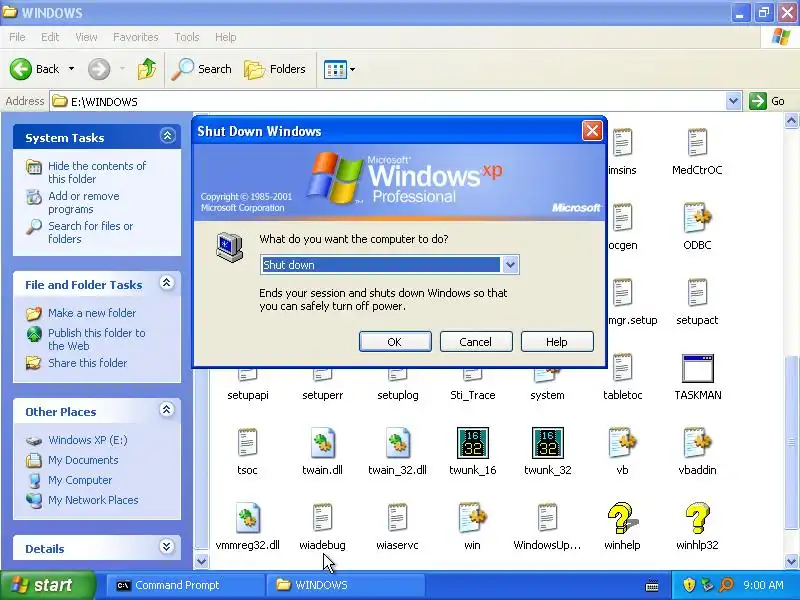This screenshot has width=800, height=600.
Task: Click Publish this folder to the Web
Action: [97, 339]
